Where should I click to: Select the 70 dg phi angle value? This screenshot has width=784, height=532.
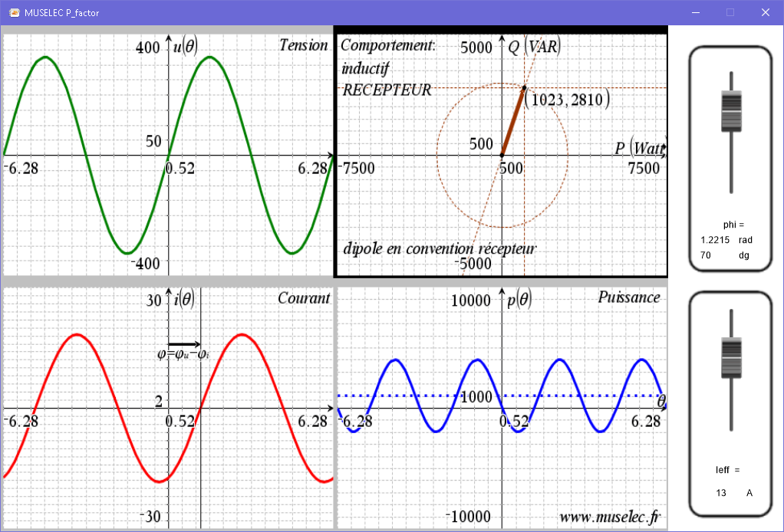click(x=706, y=255)
